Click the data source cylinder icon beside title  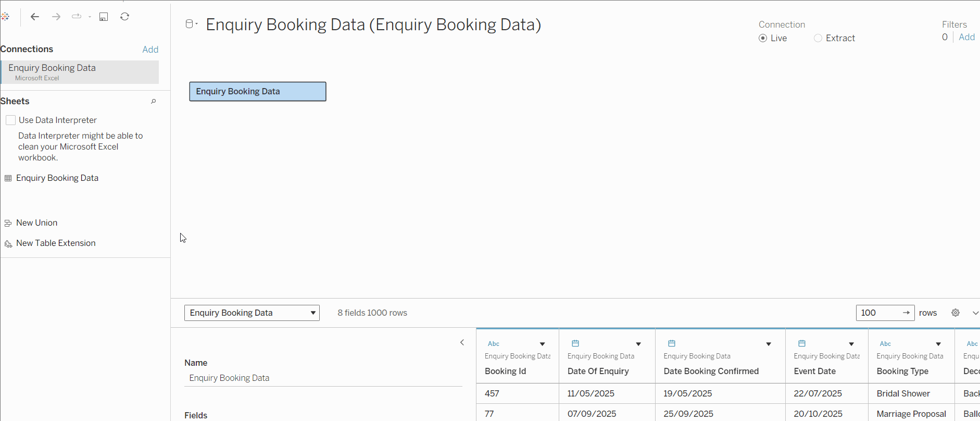point(190,24)
